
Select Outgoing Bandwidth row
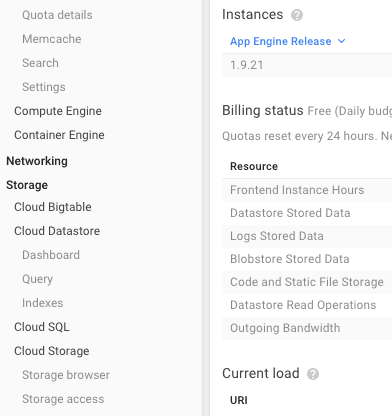click(x=307, y=328)
